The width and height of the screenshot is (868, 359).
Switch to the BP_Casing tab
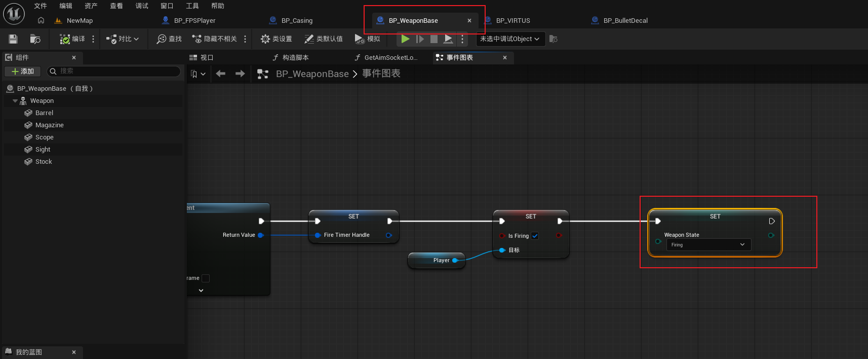point(297,21)
